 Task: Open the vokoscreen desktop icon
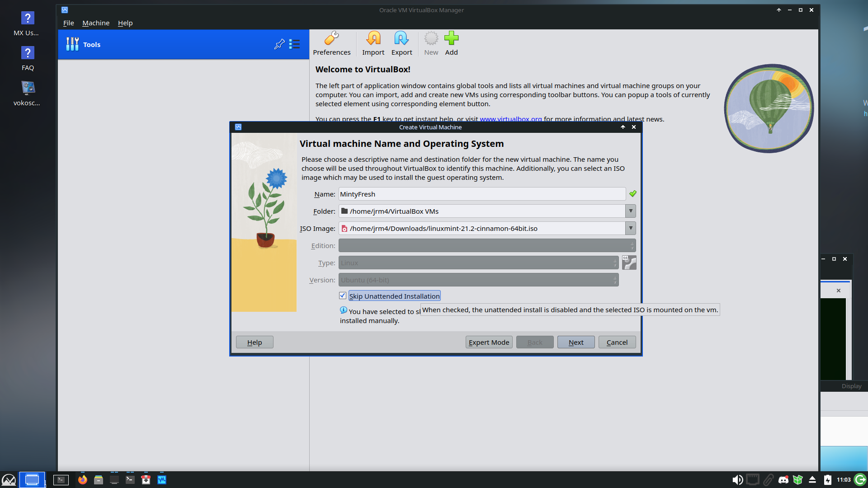(x=27, y=94)
